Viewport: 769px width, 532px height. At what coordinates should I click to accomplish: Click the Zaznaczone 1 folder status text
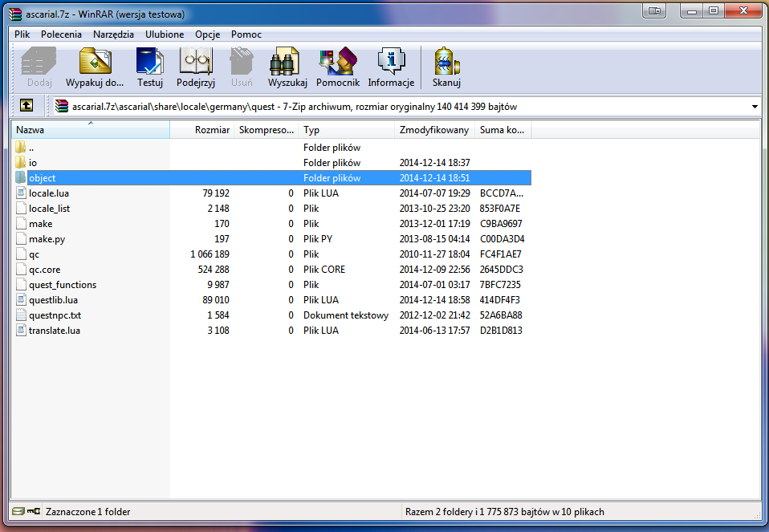pyautogui.click(x=87, y=511)
